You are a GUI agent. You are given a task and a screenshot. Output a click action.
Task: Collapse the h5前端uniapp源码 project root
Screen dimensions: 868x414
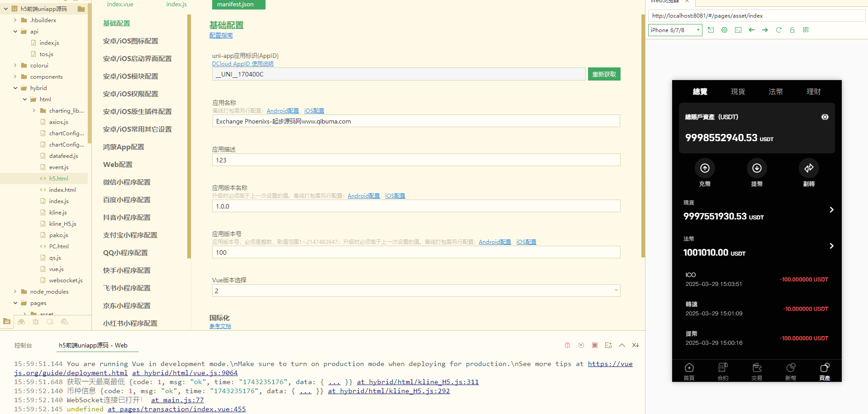click(x=6, y=9)
